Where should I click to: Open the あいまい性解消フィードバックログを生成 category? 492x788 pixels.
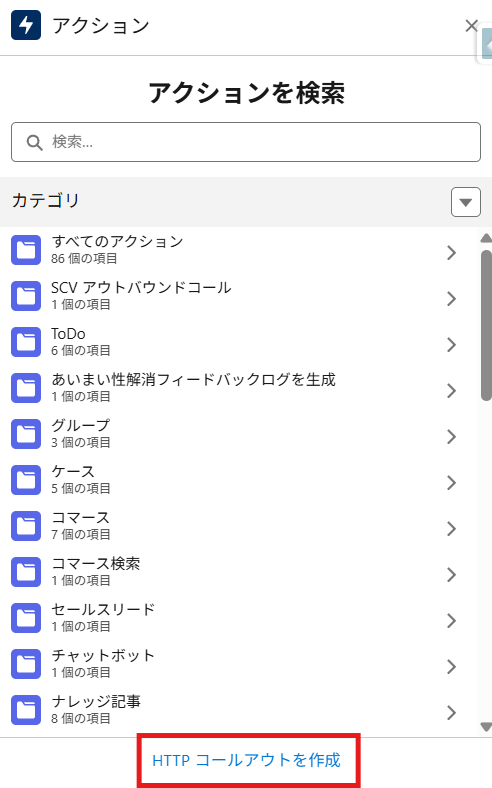(234, 387)
